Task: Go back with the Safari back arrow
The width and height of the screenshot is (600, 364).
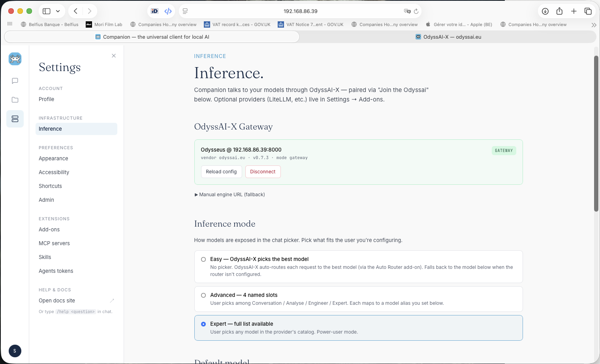Action: point(75,11)
